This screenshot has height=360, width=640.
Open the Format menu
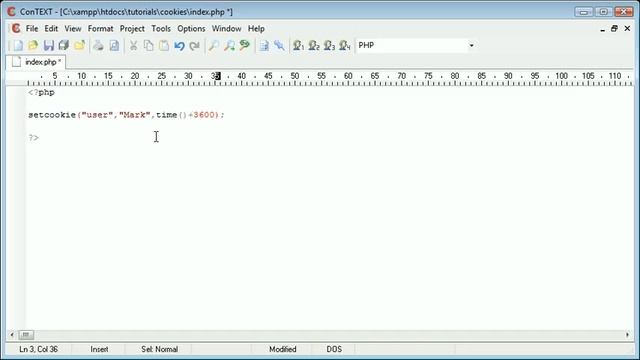(100, 29)
